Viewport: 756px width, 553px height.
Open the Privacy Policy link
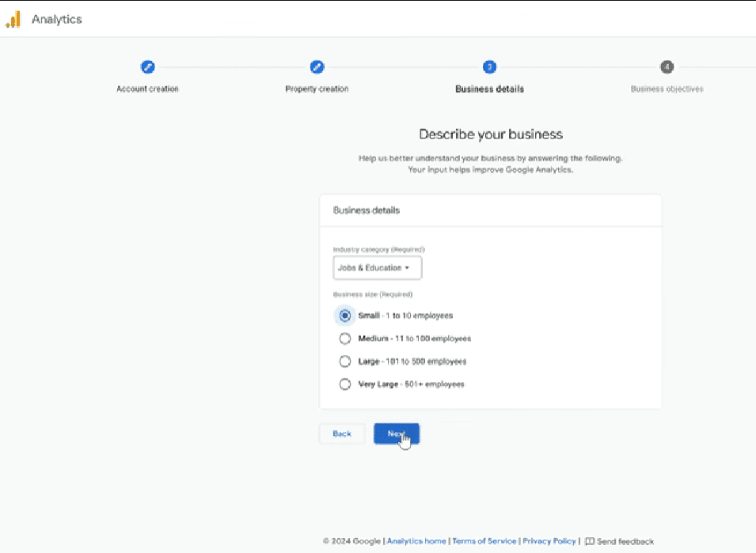tap(549, 541)
